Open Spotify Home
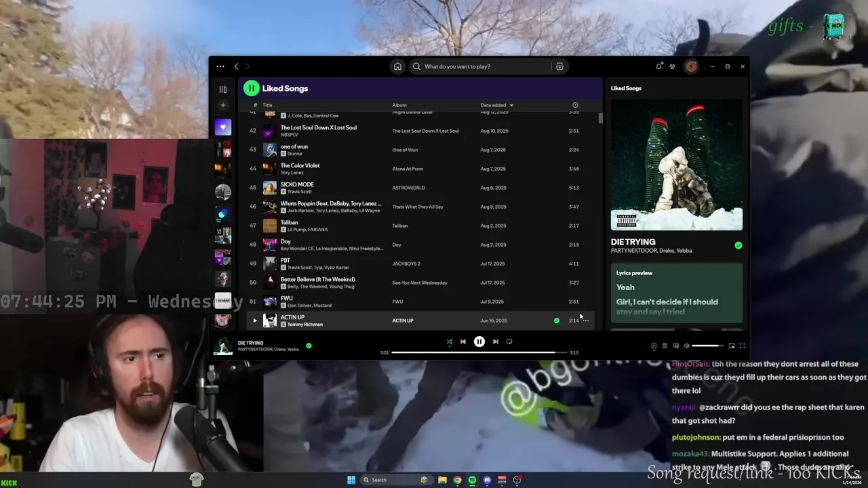 397,66
